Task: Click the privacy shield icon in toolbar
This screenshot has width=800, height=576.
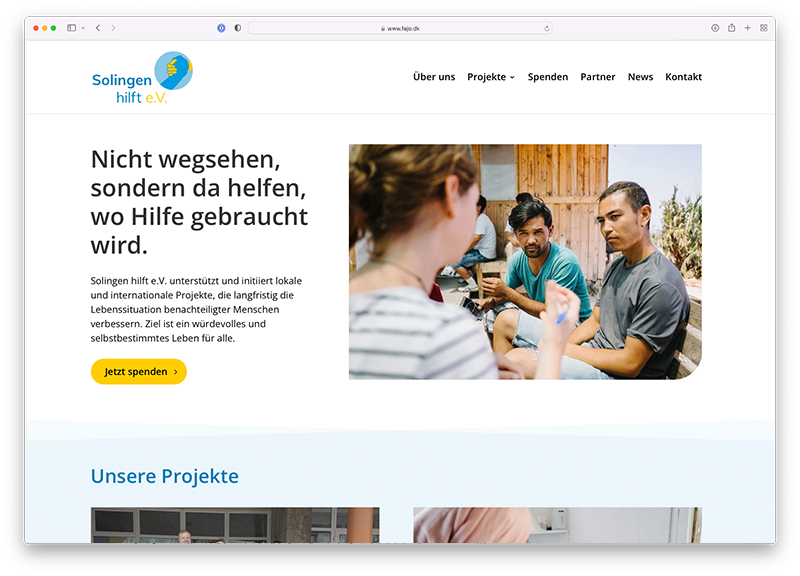Action: [x=238, y=28]
